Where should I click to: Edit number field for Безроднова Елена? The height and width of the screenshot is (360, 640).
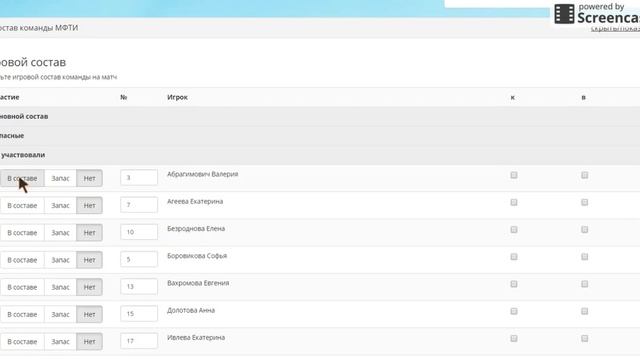coord(139,232)
